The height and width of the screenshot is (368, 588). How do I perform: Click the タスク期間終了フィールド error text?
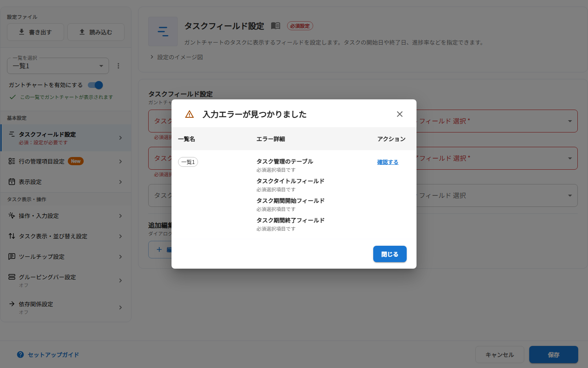(290, 220)
